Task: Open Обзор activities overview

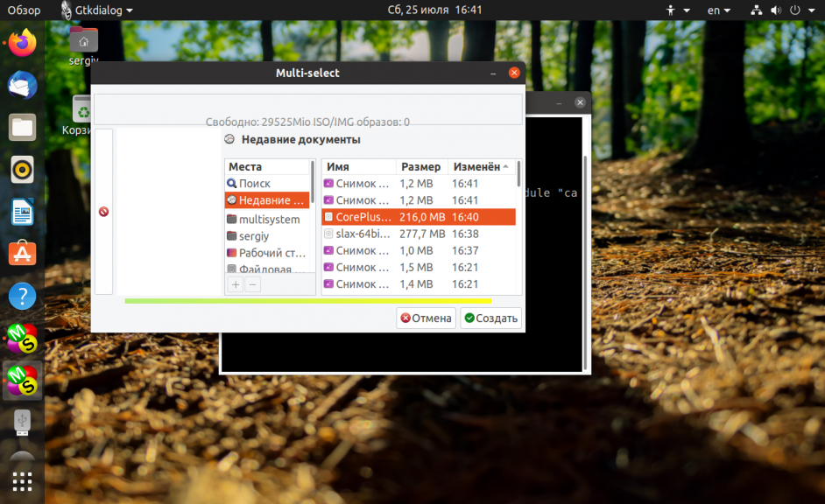Action: (x=24, y=10)
